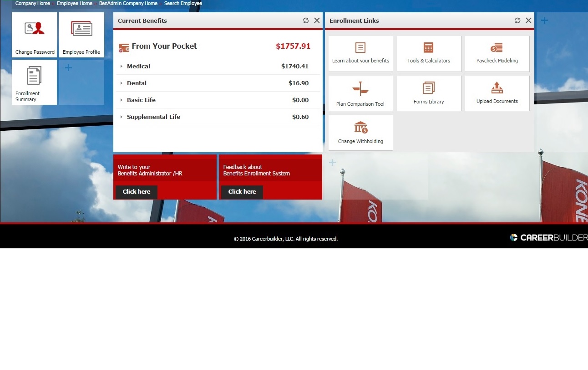Image resolution: width=588 pixels, height=370 pixels.
Task: Click here to write to Benefits Administrator
Action: pos(137,192)
